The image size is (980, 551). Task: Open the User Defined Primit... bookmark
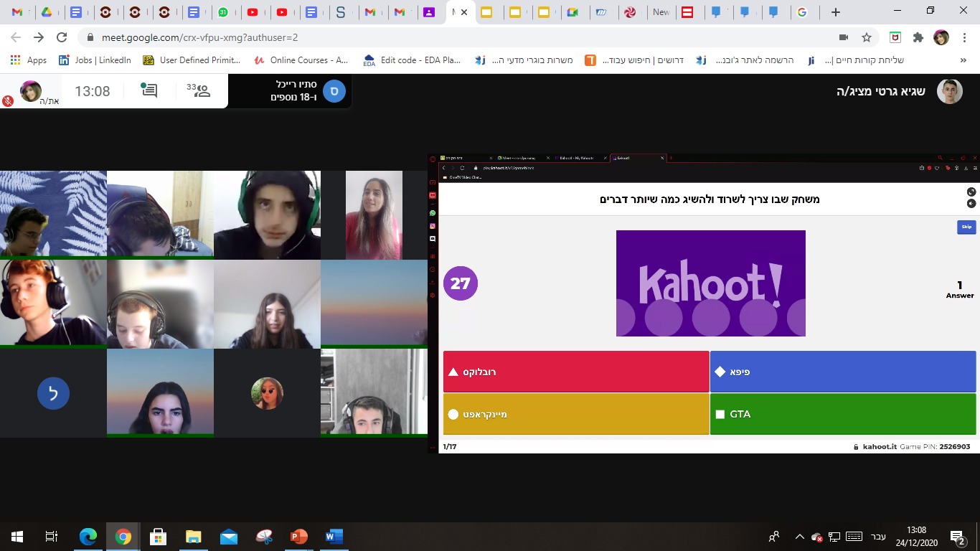click(192, 60)
